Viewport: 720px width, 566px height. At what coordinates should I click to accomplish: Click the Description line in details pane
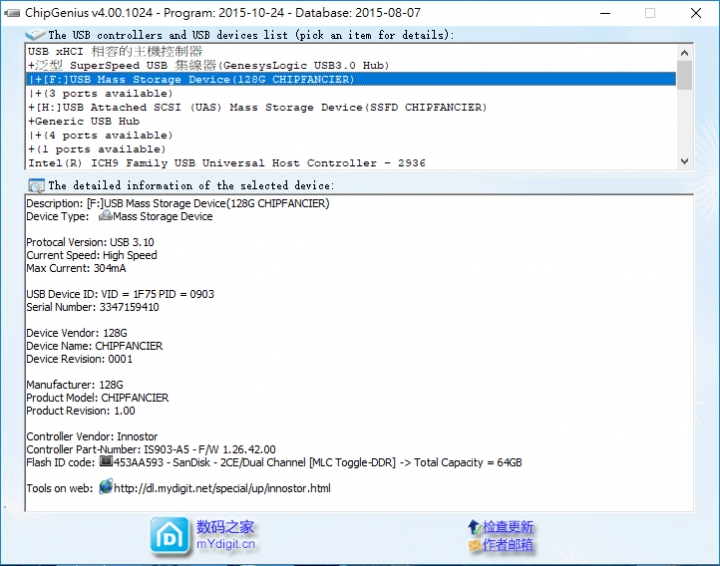178,203
